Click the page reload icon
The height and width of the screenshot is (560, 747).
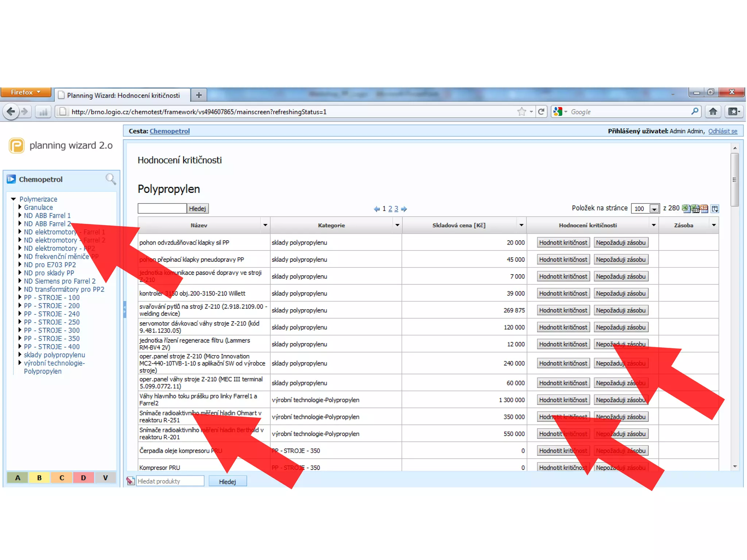pyautogui.click(x=541, y=112)
